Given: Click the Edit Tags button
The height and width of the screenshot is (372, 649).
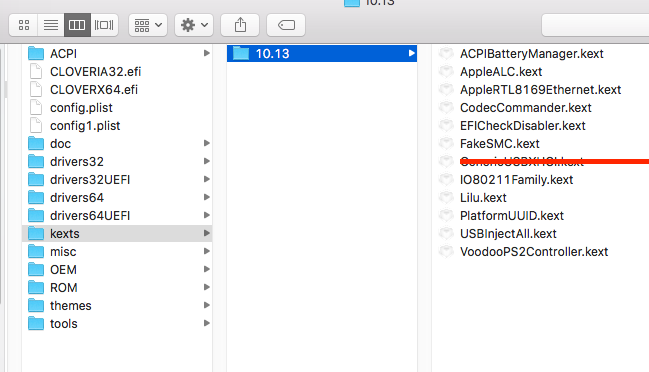Looking at the screenshot, I should (286, 25).
